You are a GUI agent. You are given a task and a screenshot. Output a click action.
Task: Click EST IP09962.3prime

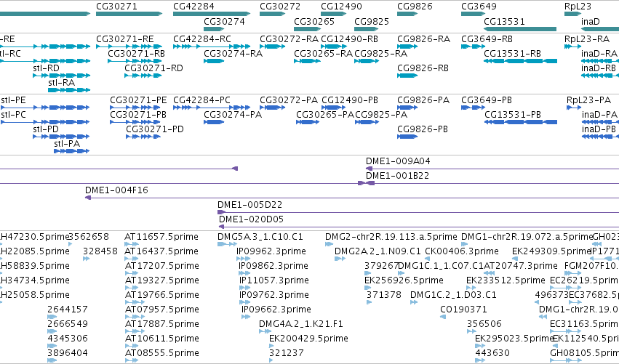click(243, 259)
